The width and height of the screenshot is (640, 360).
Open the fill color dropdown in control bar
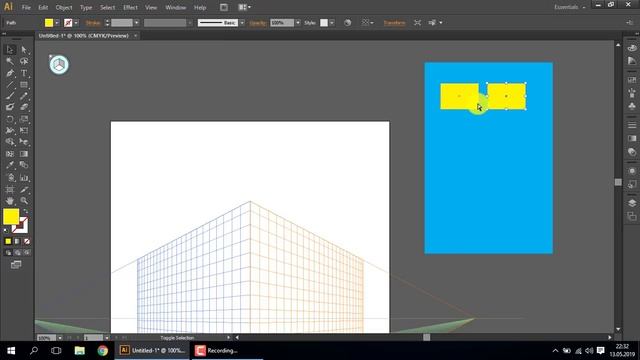coord(57,23)
